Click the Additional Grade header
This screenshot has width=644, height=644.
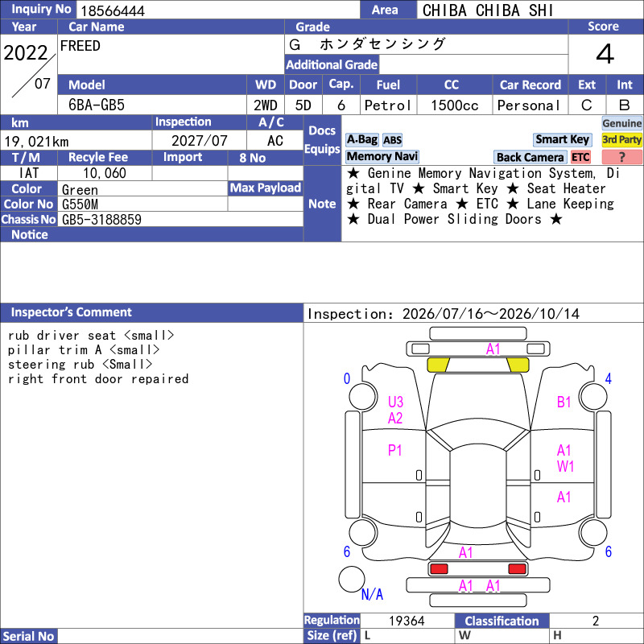332,64
